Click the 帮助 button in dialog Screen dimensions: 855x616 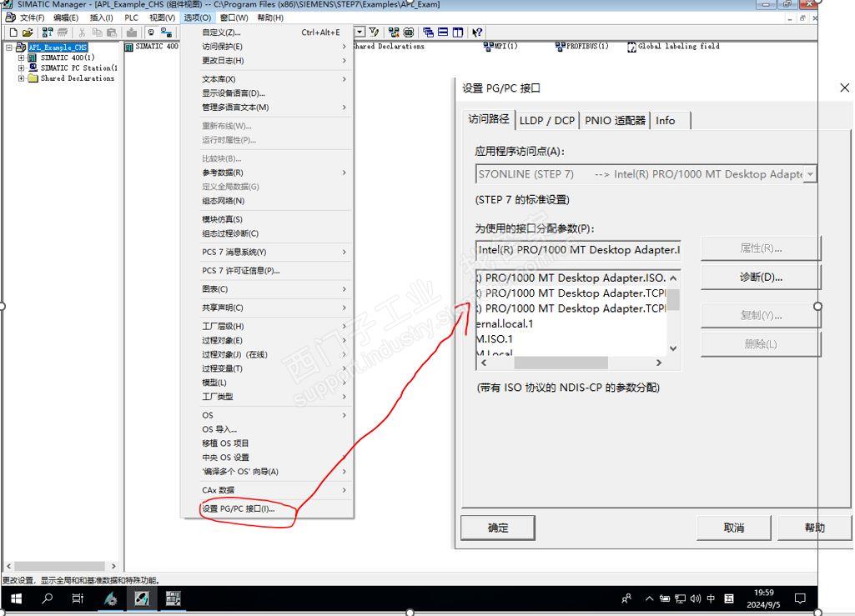pyautogui.click(x=815, y=528)
